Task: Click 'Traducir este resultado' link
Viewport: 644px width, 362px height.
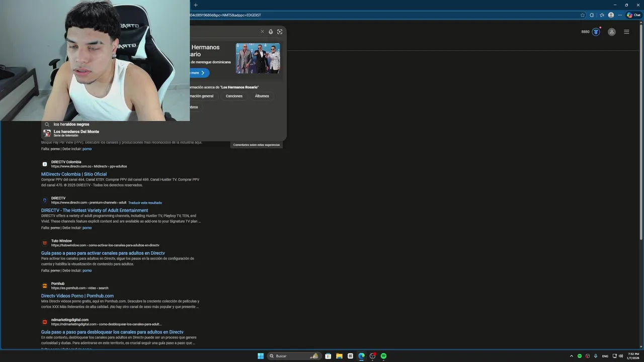Action: 145,203
